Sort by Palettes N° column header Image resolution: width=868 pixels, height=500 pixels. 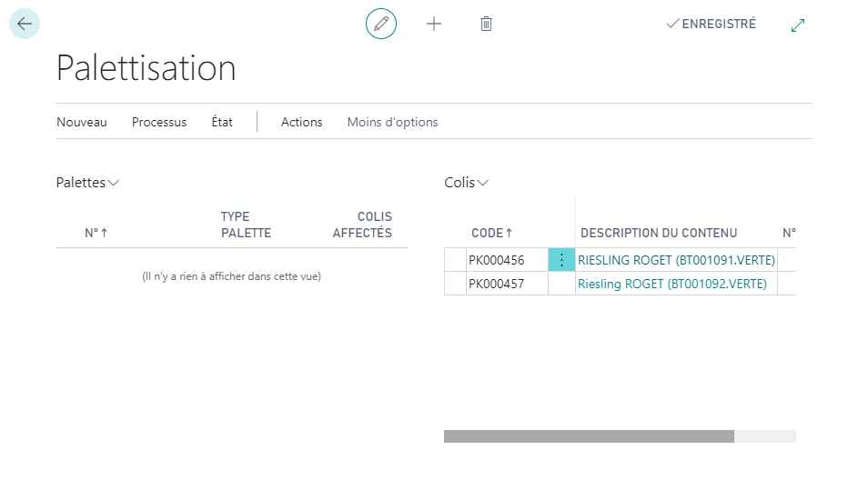pyautogui.click(x=96, y=233)
